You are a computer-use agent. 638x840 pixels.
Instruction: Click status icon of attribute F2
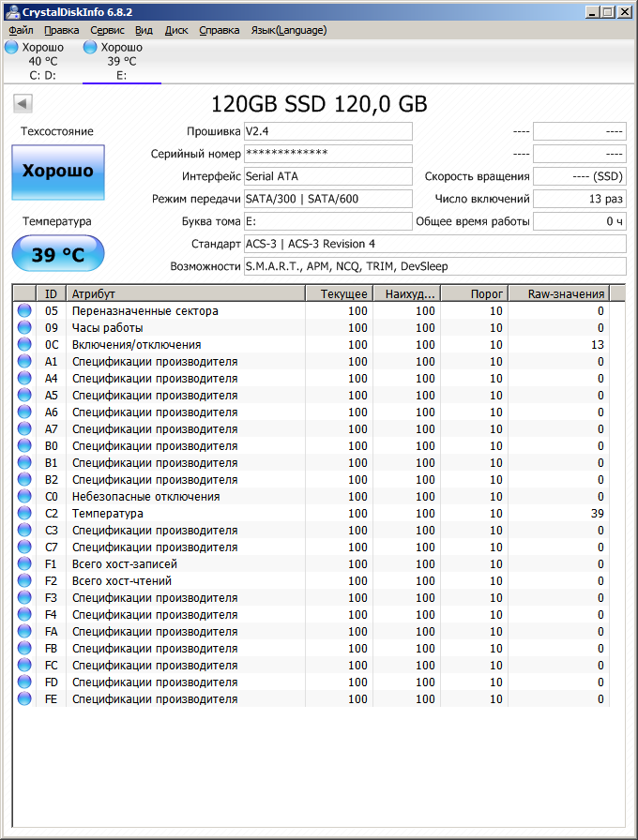click(x=24, y=580)
